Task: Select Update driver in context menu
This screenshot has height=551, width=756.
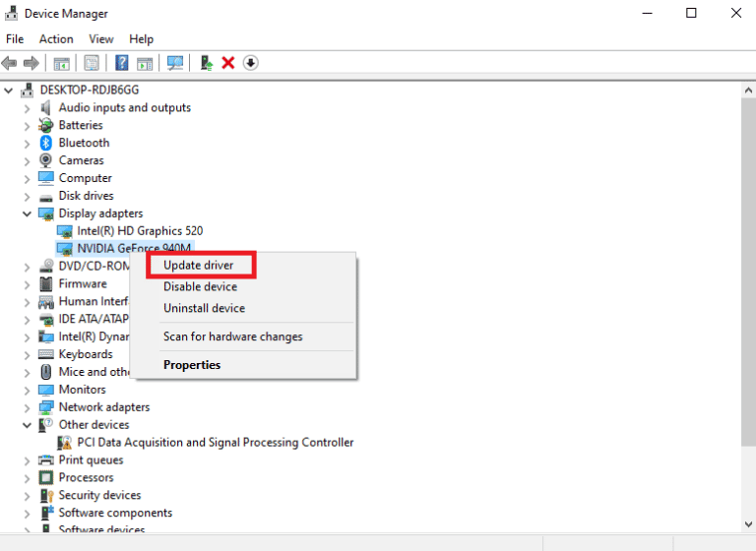Action: [198, 265]
